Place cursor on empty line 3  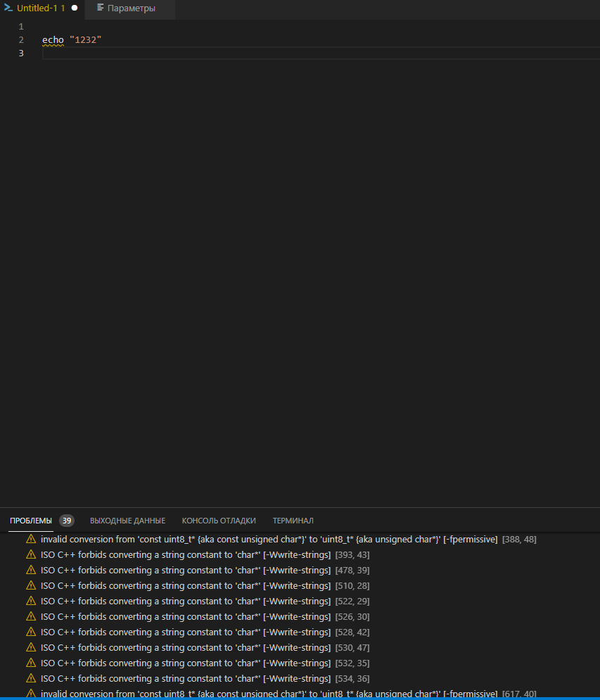click(x=321, y=53)
